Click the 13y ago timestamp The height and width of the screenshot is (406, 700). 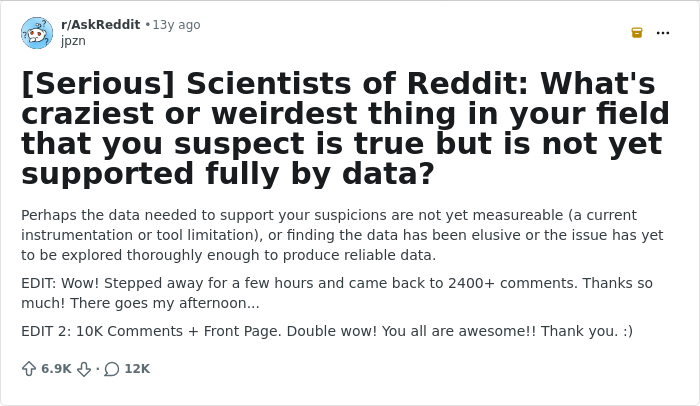coord(176,25)
